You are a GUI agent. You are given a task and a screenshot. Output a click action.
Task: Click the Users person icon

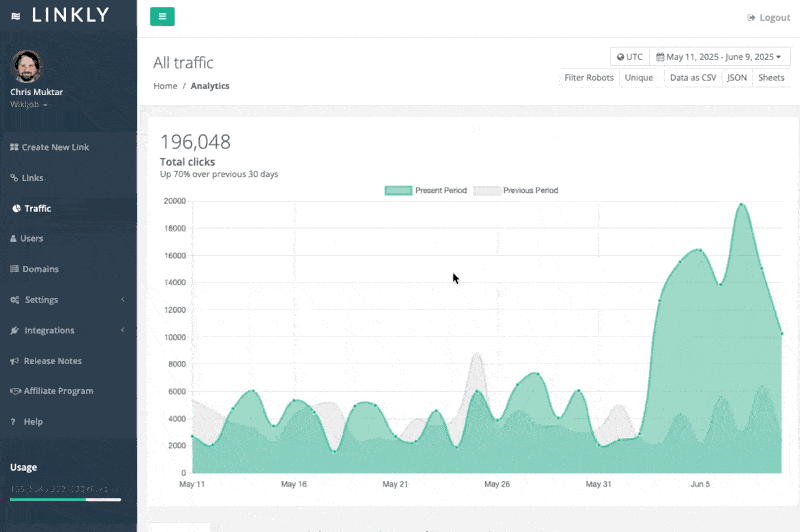click(x=14, y=238)
